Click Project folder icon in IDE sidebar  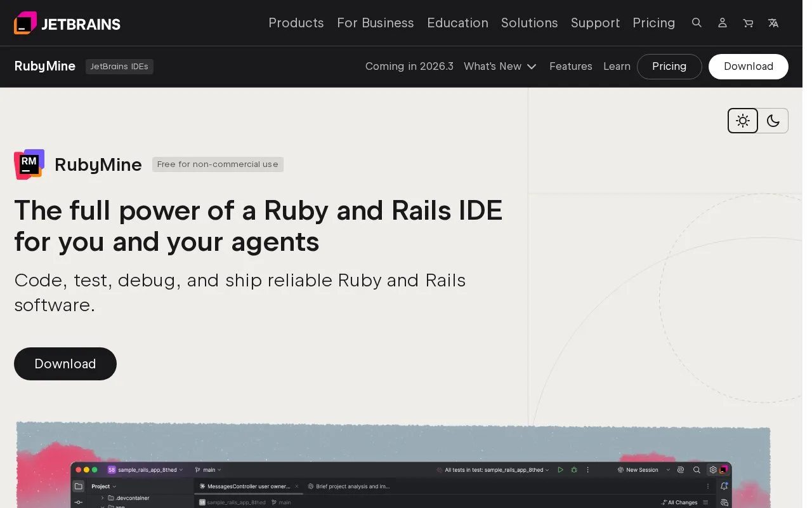pos(79,486)
